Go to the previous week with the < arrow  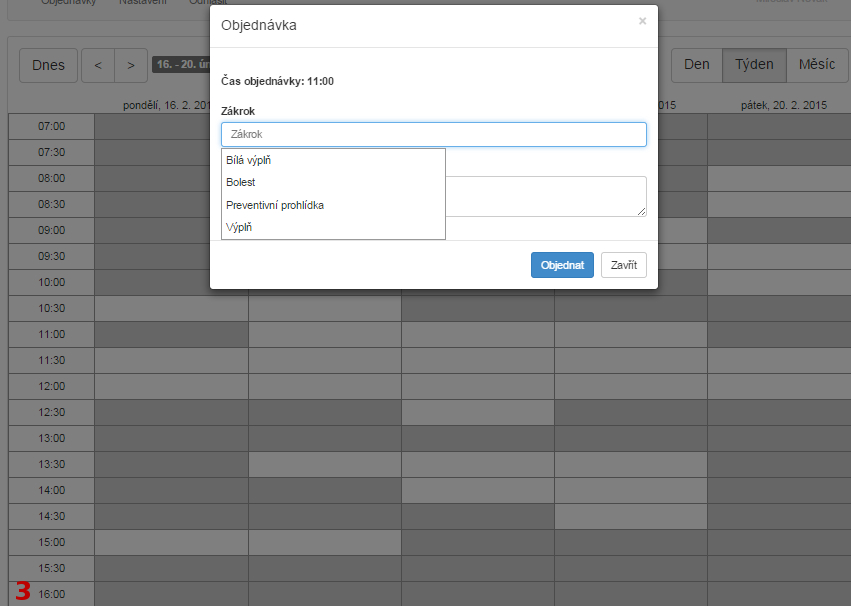(x=97, y=65)
